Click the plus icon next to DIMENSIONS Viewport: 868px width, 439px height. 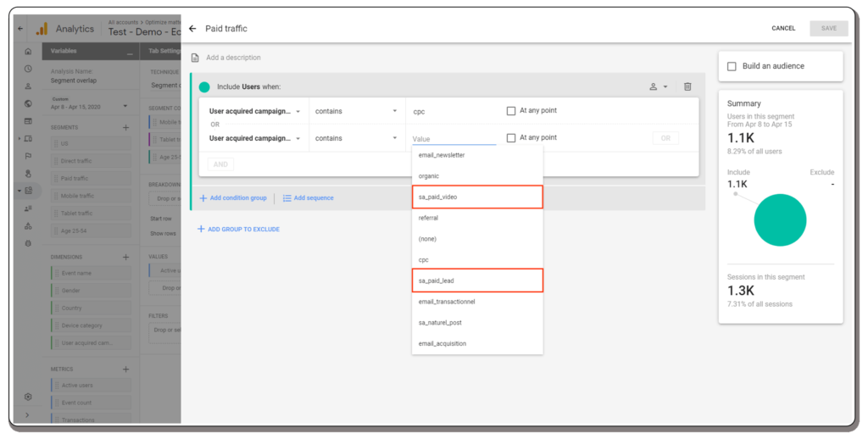click(125, 257)
